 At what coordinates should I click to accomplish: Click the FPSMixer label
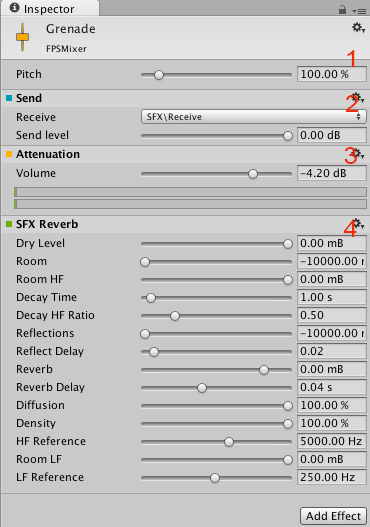[66, 49]
